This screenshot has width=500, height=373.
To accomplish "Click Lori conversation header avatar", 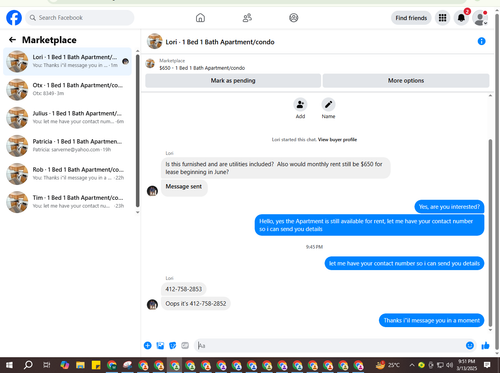I will tap(155, 41).
